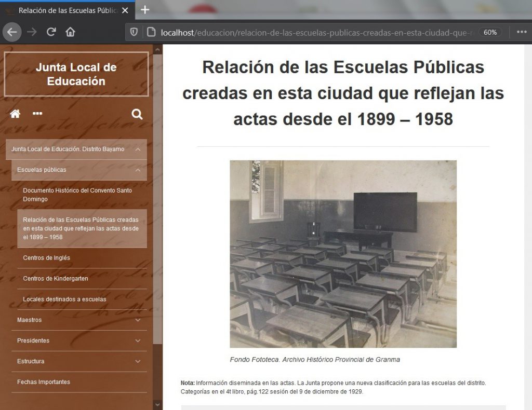Viewport: 532px width, 410px height.
Task: Open a new browser tab
Action: pos(145,10)
